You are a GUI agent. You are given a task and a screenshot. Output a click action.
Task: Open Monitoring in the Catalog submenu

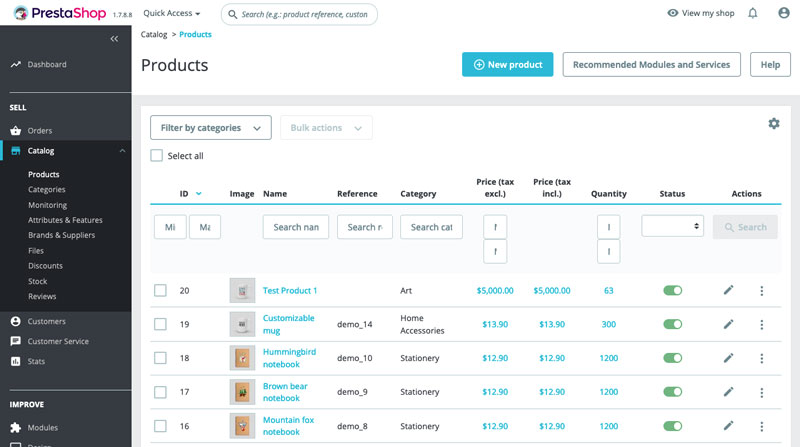(47, 205)
